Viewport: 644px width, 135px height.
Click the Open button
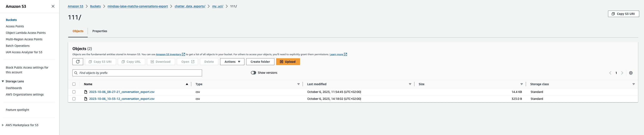[x=188, y=62]
